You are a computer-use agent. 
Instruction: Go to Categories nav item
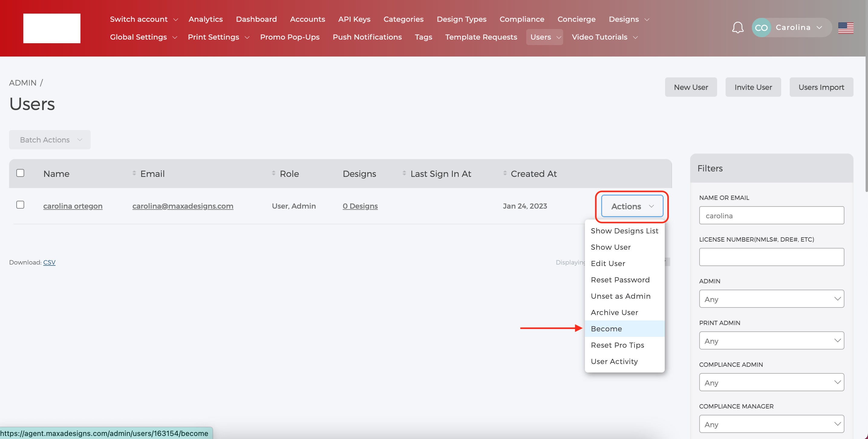[x=403, y=19]
